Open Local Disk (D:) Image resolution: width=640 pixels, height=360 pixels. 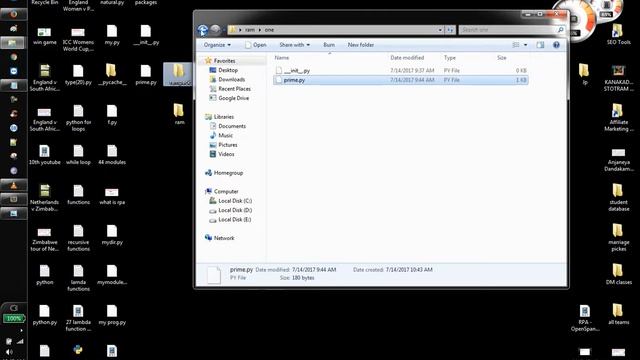(x=235, y=210)
